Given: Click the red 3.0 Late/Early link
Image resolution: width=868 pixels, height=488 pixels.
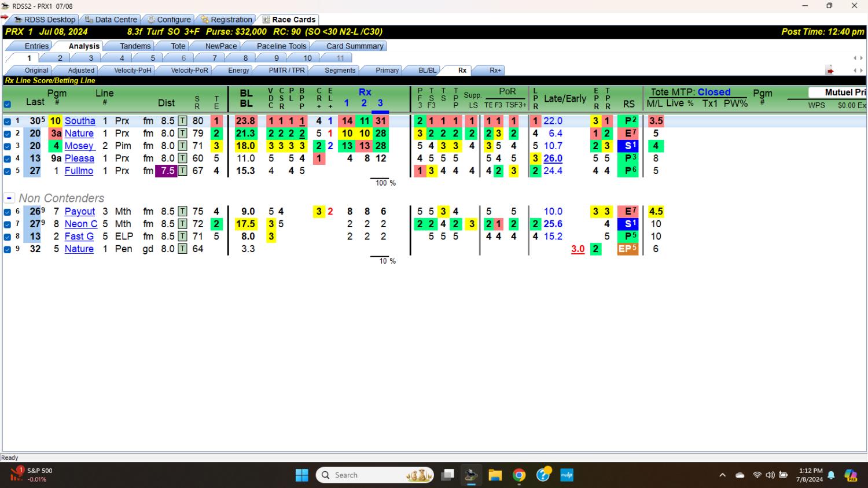Looking at the screenshot, I should pos(578,249).
